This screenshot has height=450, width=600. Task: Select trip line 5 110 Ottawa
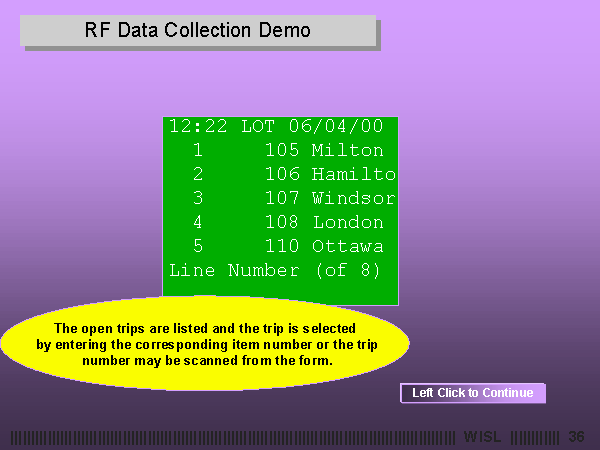(x=288, y=246)
